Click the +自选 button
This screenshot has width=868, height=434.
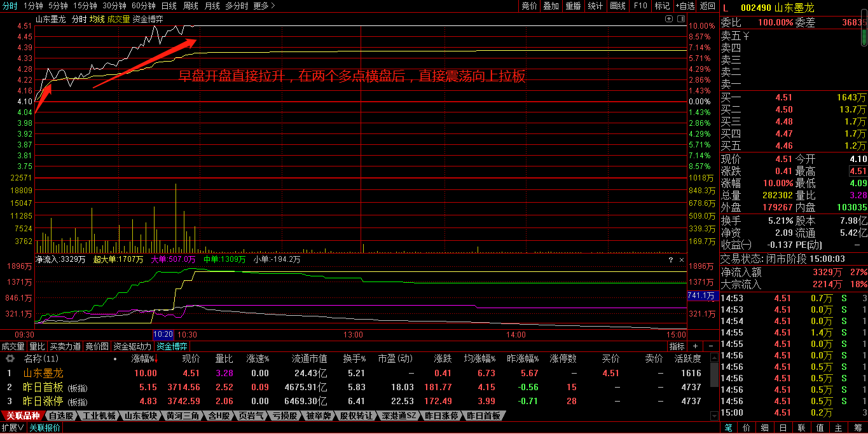coord(685,6)
